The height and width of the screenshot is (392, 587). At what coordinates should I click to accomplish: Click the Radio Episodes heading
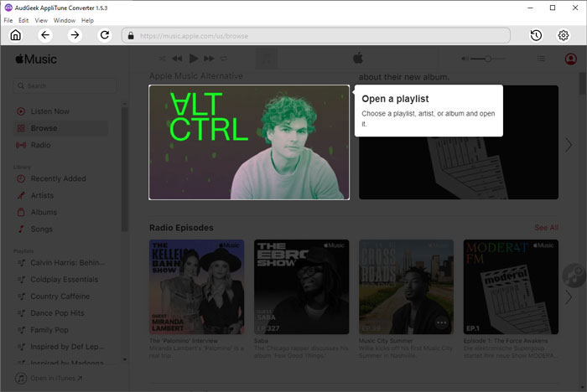click(181, 228)
